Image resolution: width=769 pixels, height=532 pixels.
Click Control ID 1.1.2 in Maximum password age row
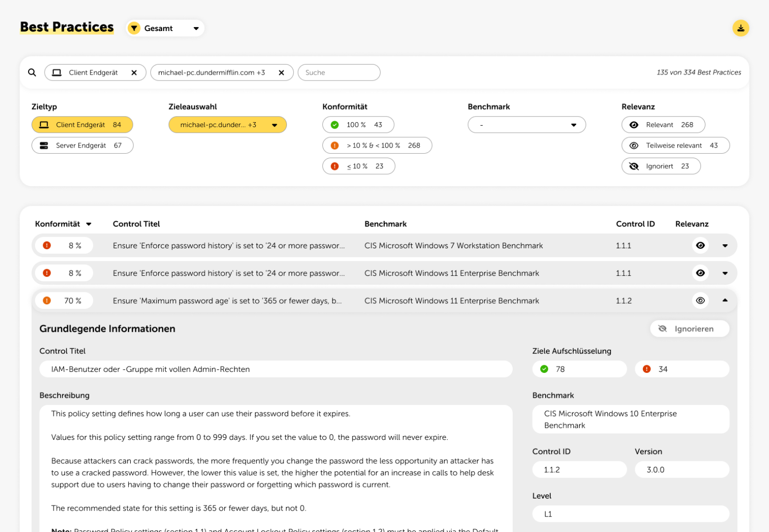point(624,300)
